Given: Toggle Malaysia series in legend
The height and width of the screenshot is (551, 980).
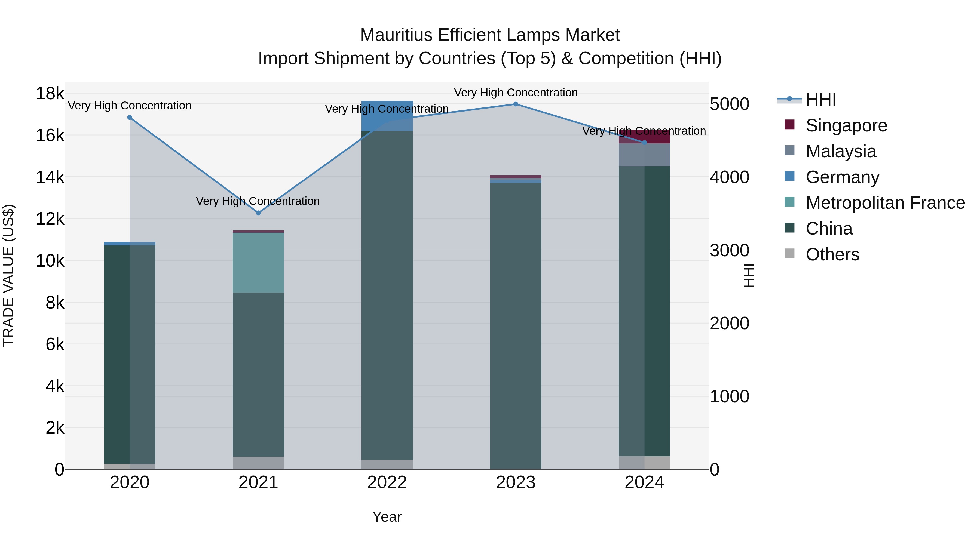Looking at the screenshot, I should [x=831, y=151].
